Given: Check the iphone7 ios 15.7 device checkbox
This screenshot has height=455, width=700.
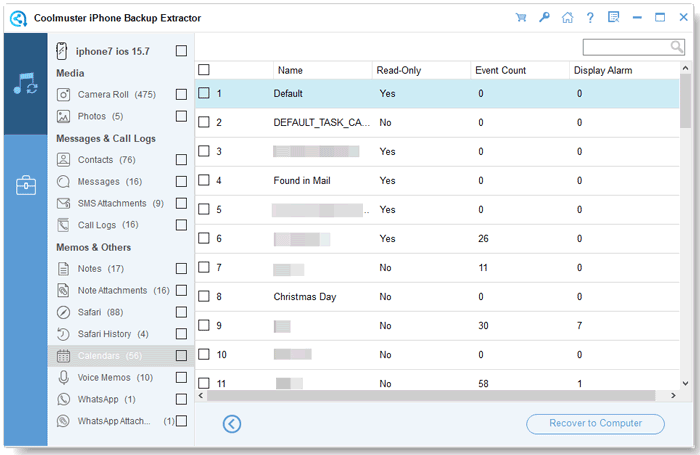Looking at the screenshot, I should coord(181,51).
